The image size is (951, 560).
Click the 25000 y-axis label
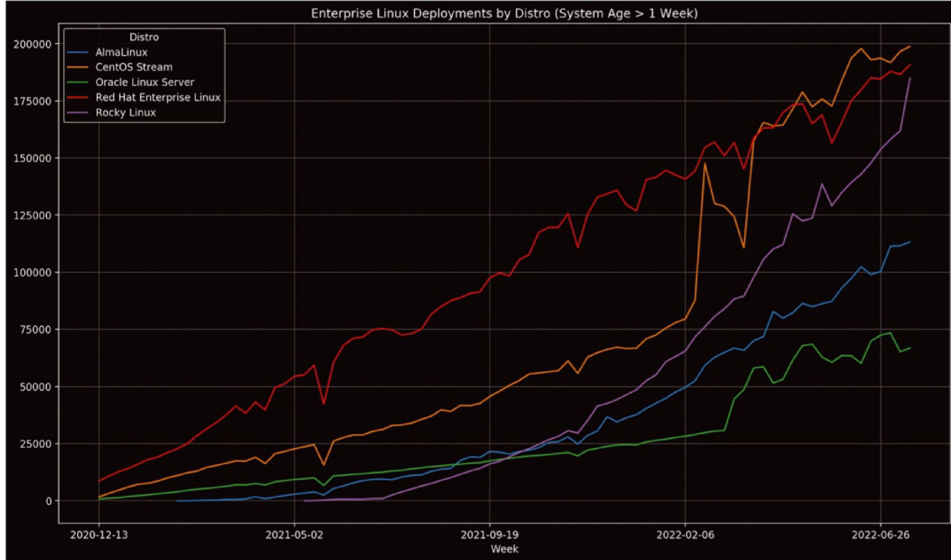coord(35,444)
